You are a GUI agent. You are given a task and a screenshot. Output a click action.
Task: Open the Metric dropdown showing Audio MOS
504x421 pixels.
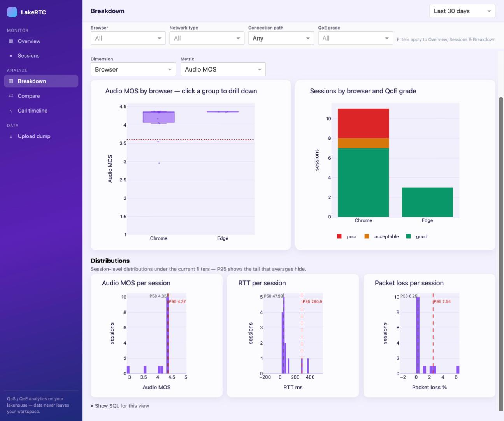223,69
